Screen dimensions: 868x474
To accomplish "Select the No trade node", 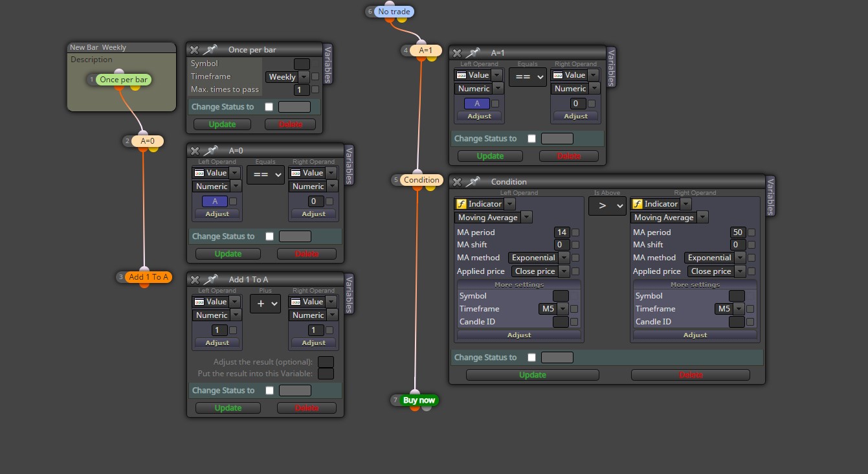I will pos(394,12).
